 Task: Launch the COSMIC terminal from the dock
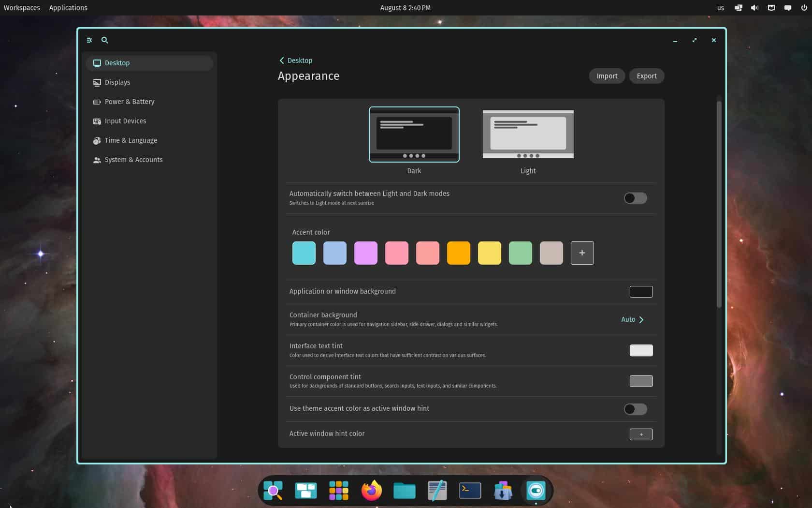click(x=470, y=490)
